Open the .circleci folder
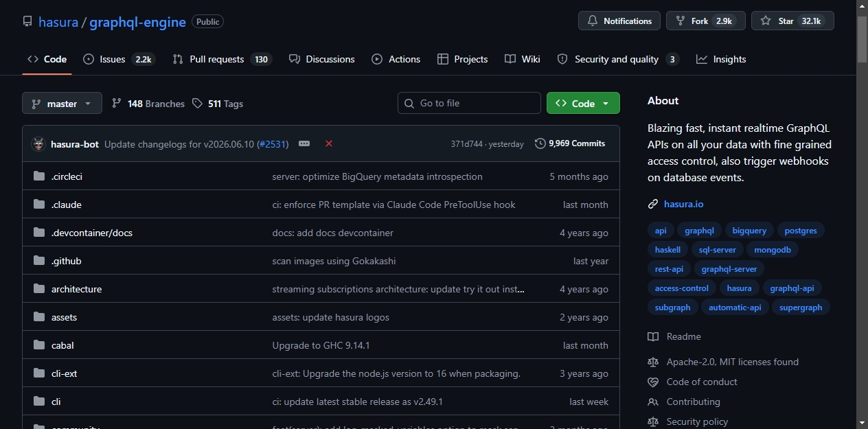Image resolution: width=868 pixels, height=429 pixels. pos(67,176)
